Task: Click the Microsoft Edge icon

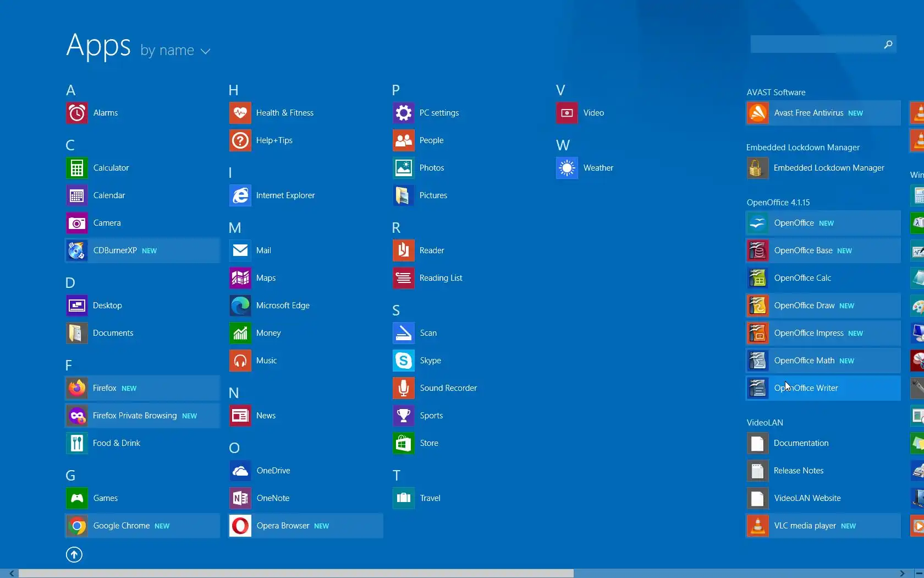Action: [240, 306]
